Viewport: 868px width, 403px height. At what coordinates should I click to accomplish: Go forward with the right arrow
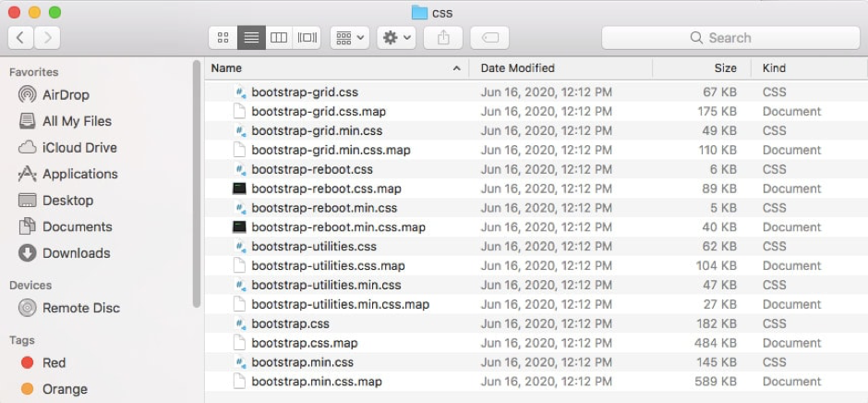click(48, 38)
